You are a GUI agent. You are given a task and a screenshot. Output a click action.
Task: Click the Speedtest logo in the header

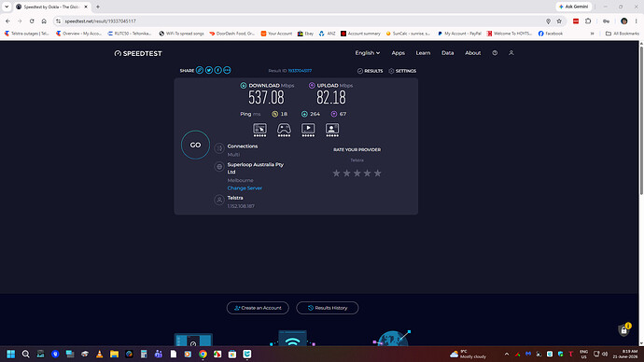[x=138, y=53]
